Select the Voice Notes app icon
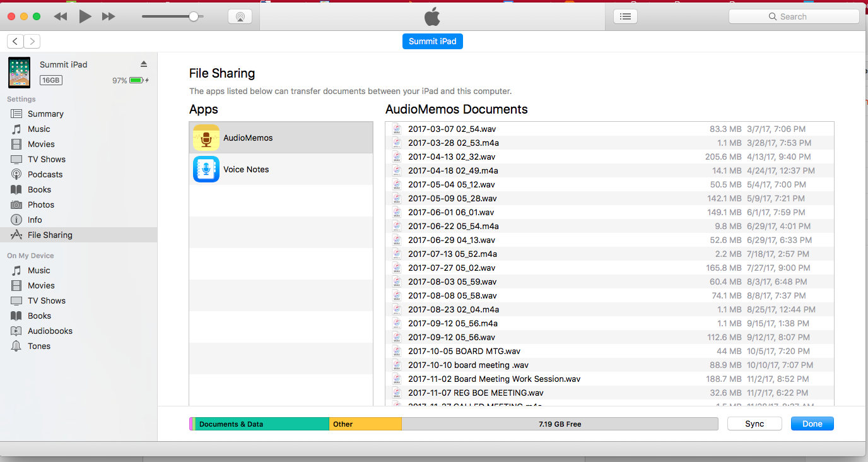Viewport: 868px width, 462px height. 206,169
